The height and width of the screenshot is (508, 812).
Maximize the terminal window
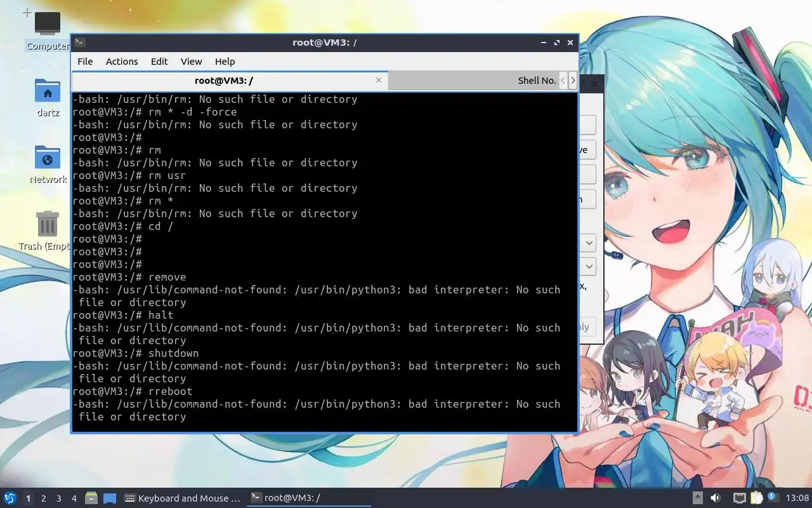[556, 43]
